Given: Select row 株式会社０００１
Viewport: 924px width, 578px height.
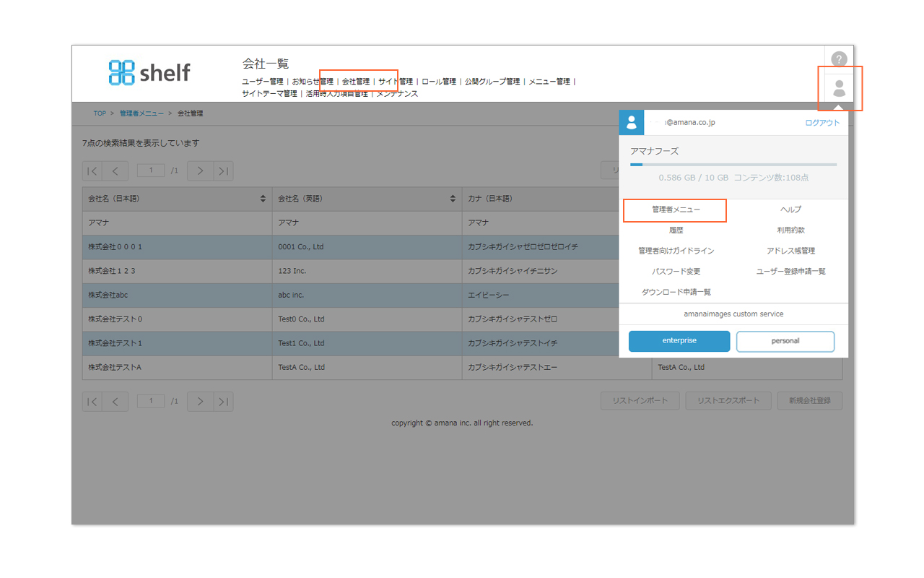Looking at the screenshot, I should (x=462, y=247).
